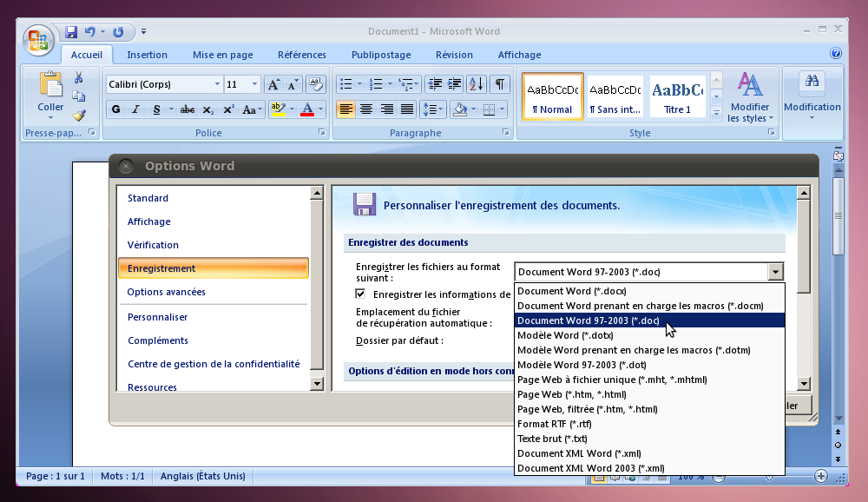
Task: Align text left
Action: tap(346, 109)
